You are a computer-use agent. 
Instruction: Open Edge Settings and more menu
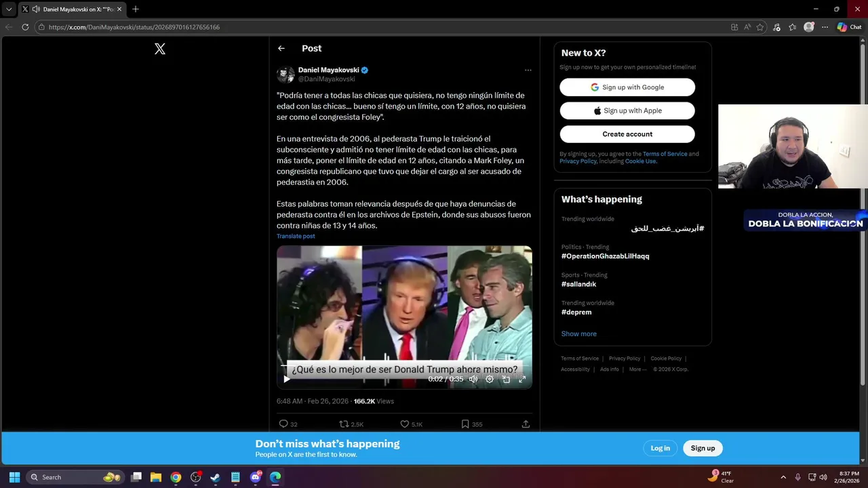tap(825, 27)
